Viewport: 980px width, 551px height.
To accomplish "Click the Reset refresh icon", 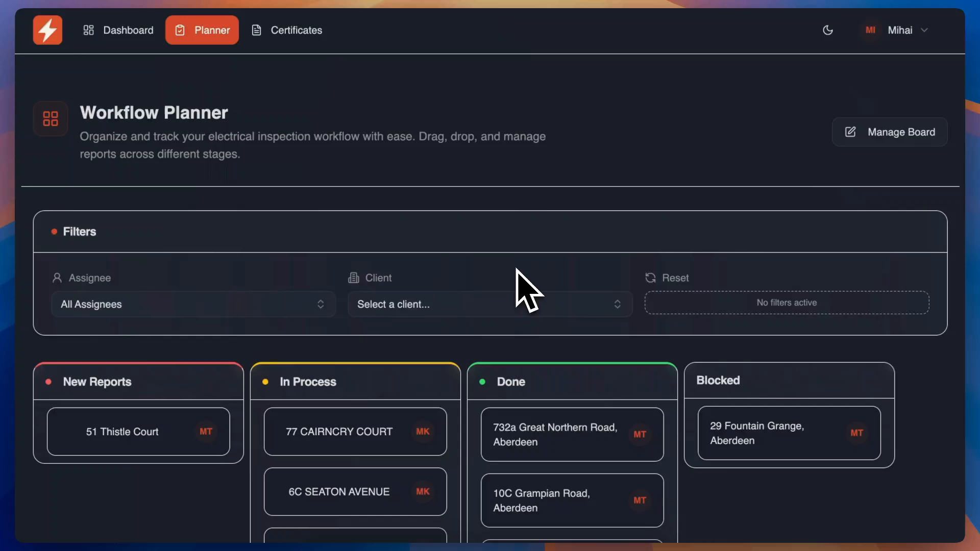I will click(x=650, y=278).
